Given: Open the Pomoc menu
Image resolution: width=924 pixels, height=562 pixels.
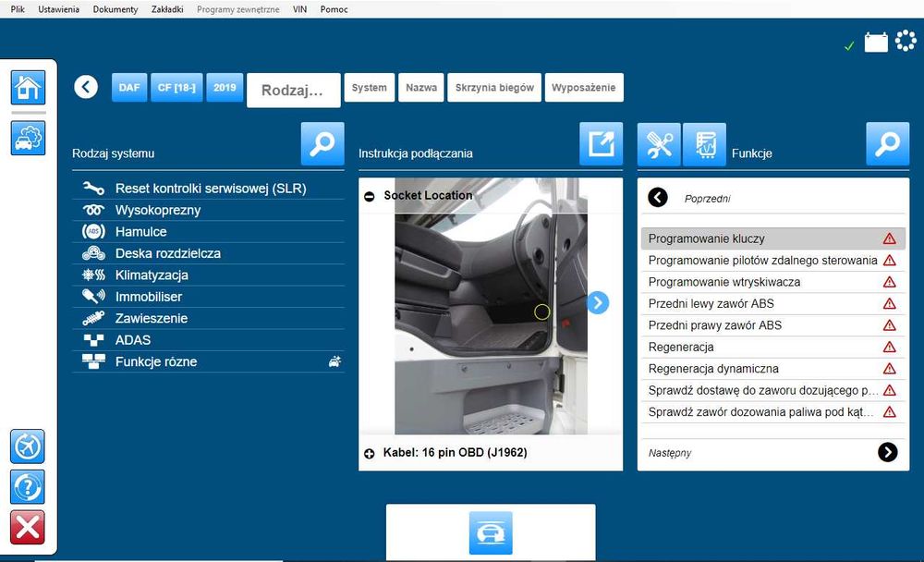Looking at the screenshot, I should [x=334, y=9].
